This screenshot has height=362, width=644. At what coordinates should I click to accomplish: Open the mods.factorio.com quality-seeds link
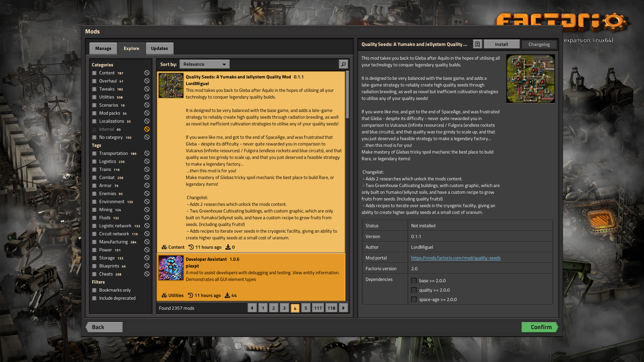455,258
